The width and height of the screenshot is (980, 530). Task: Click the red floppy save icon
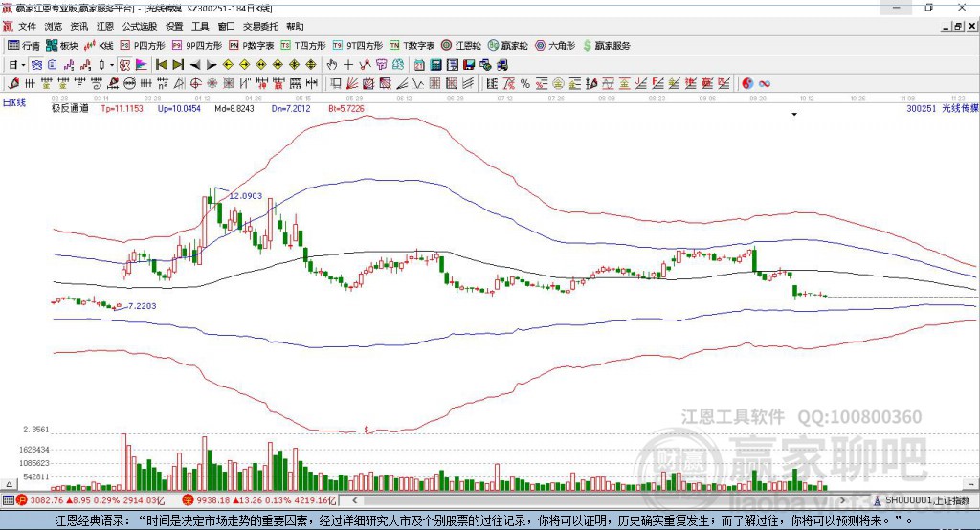point(469,65)
